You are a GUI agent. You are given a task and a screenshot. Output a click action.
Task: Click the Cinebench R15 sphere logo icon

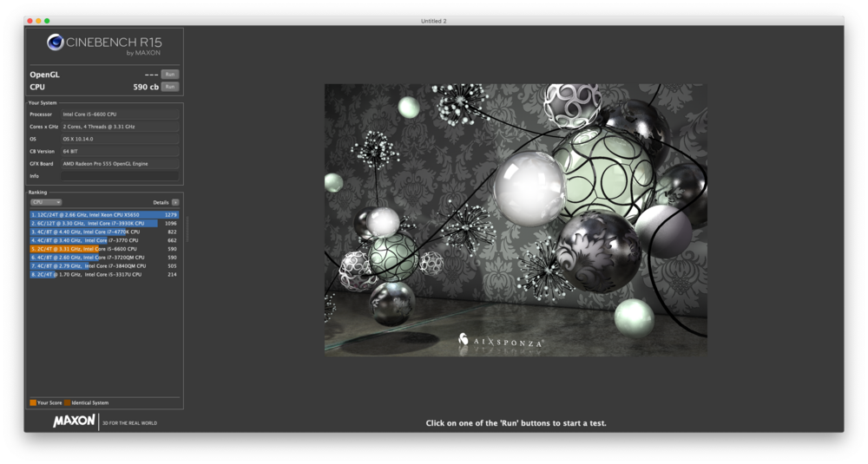(56, 42)
